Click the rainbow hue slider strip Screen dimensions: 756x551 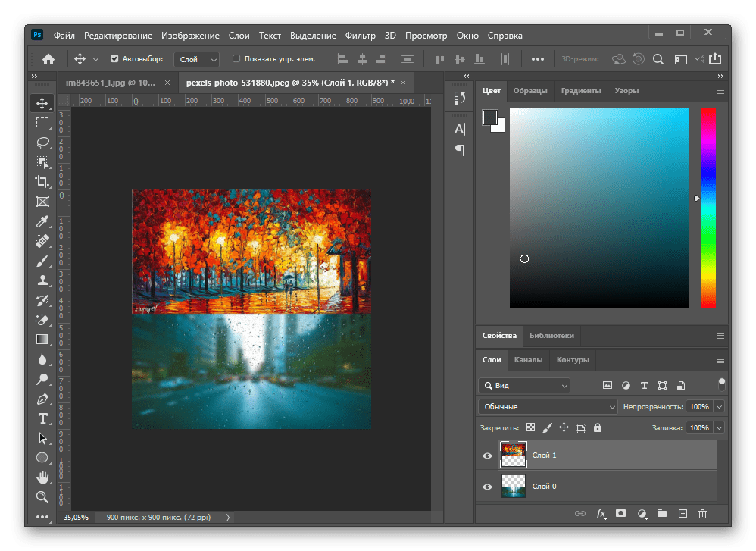(708, 206)
